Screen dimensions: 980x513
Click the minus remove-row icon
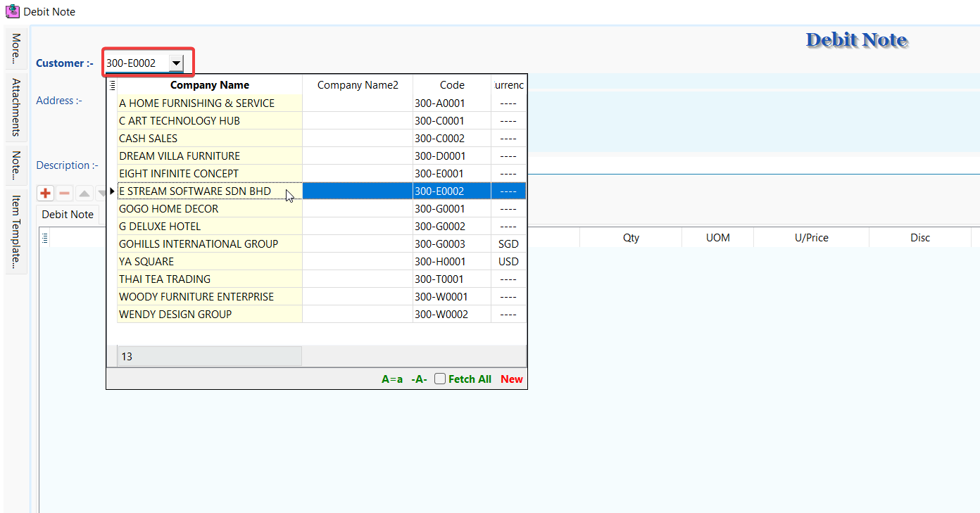[64, 193]
